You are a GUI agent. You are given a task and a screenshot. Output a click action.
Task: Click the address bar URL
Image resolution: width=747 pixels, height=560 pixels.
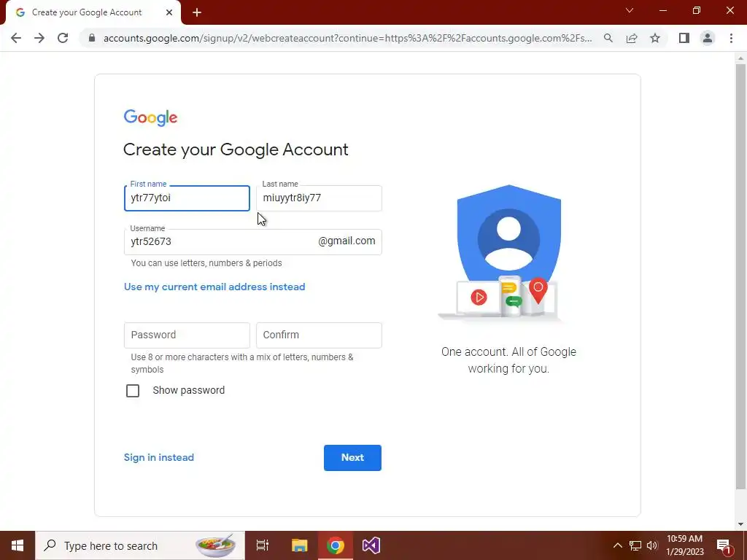point(348,38)
